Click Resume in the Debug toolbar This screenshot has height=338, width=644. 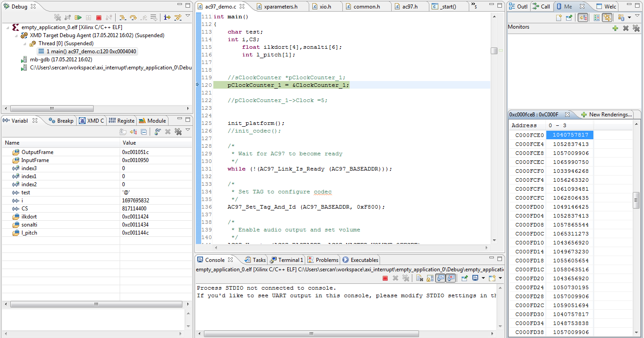78,17
